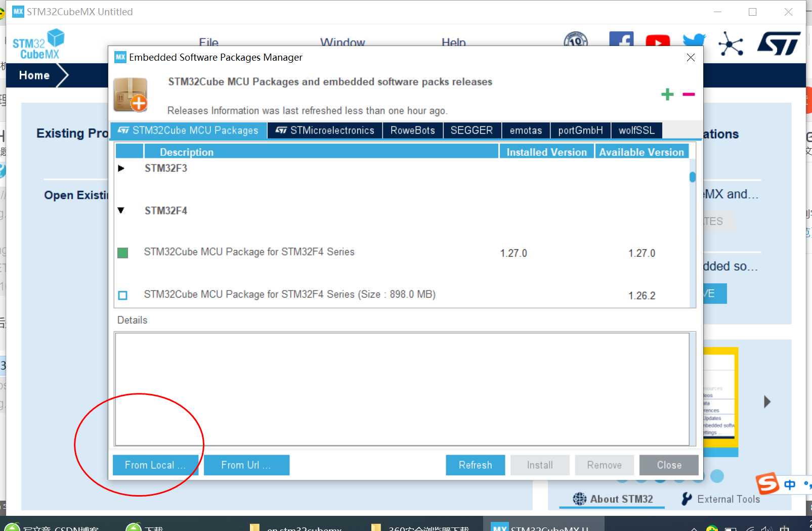Click the globe icon beside About STM32
812x531 pixels.
(580, 499)
